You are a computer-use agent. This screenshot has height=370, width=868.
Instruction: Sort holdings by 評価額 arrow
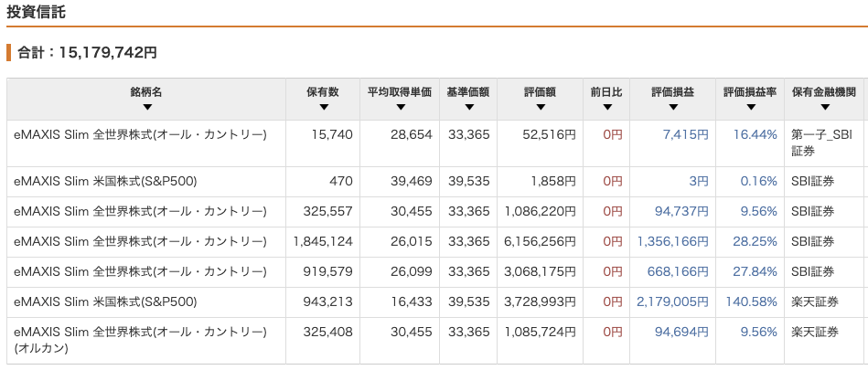pyautogui.click(x=540, y=108)
